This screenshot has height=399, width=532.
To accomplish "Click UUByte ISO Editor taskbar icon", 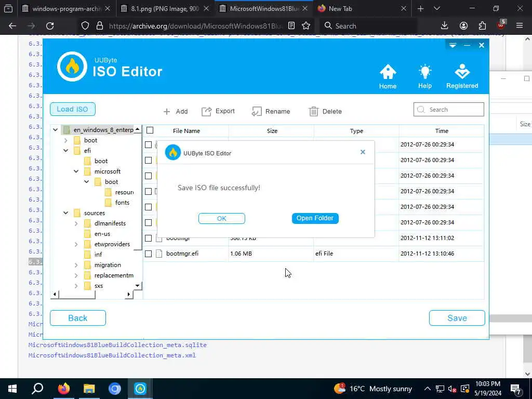I will [140, 389].
